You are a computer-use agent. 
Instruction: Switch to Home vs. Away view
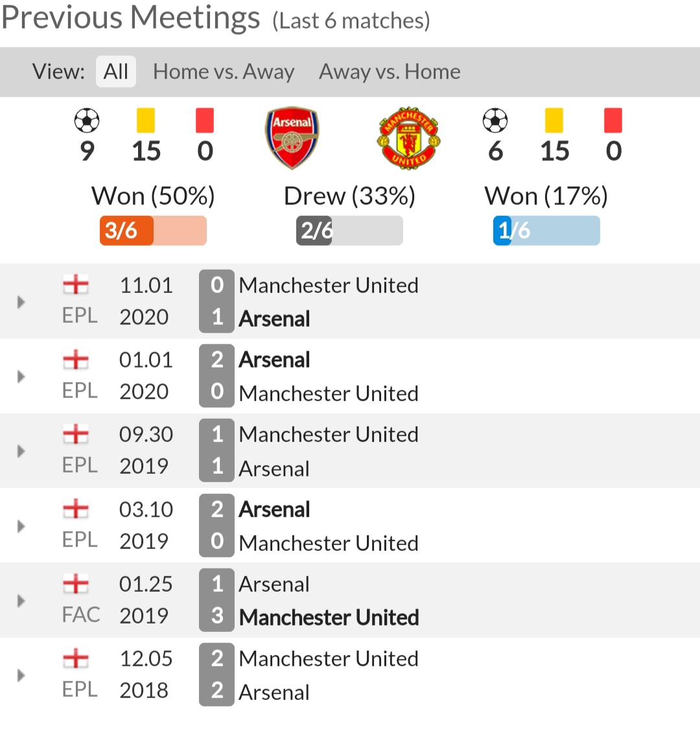(224, 72)
